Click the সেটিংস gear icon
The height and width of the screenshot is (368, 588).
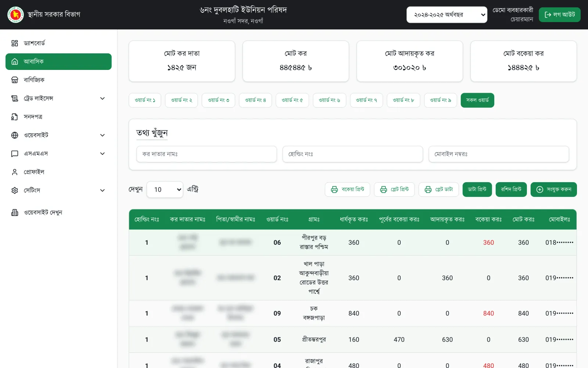pyautogui.click(x=15, y=190)
